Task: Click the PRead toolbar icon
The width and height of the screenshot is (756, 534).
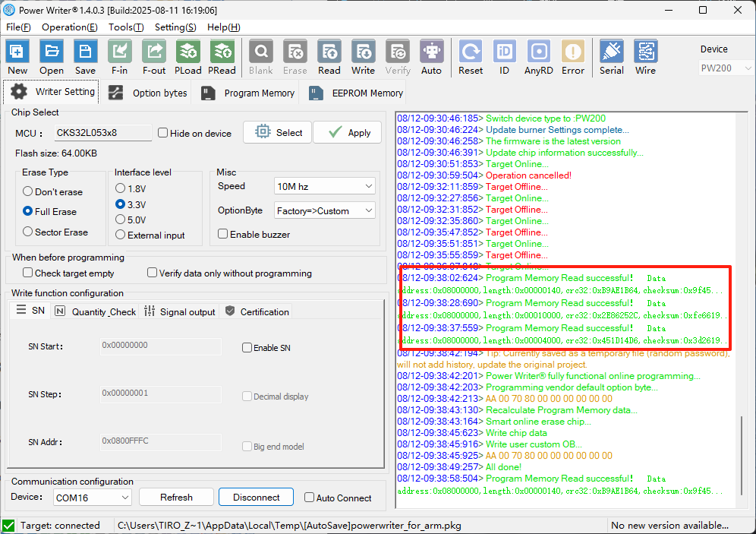Action: (x=222, y=57)
